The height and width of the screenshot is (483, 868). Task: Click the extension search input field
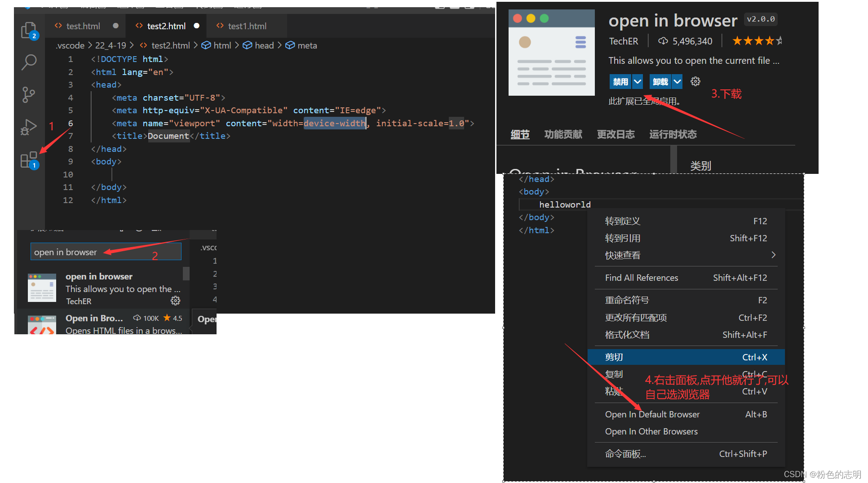(x=106, y=252)
